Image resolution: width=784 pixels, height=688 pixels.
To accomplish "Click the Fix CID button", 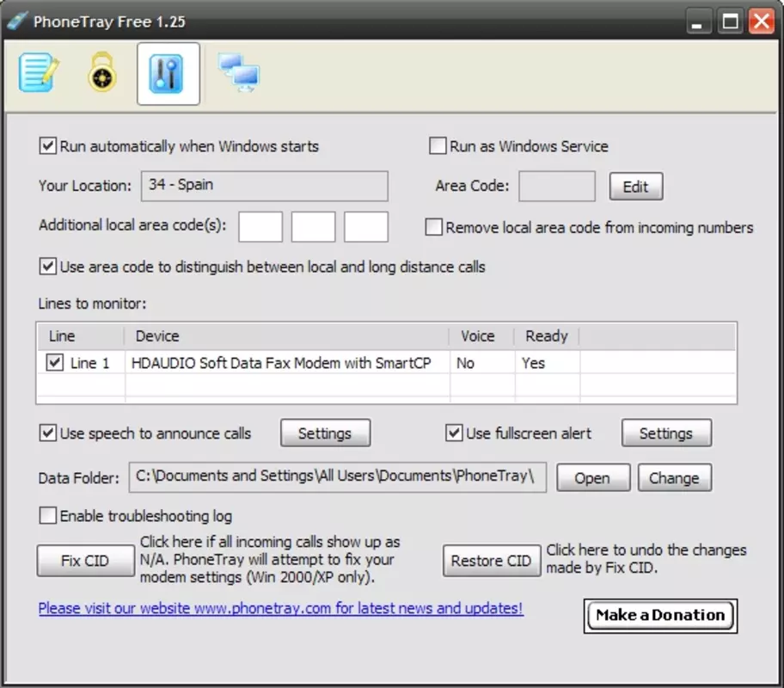I will [85, 561].
